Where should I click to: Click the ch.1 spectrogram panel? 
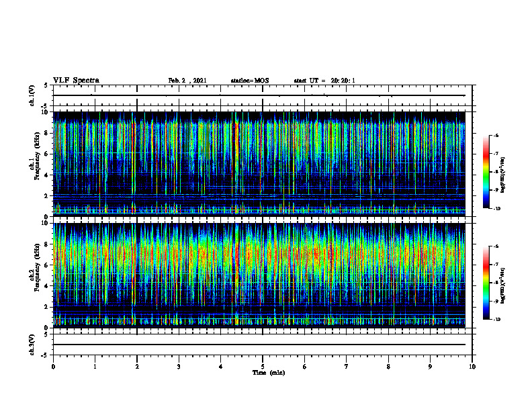tap(259, 164)
